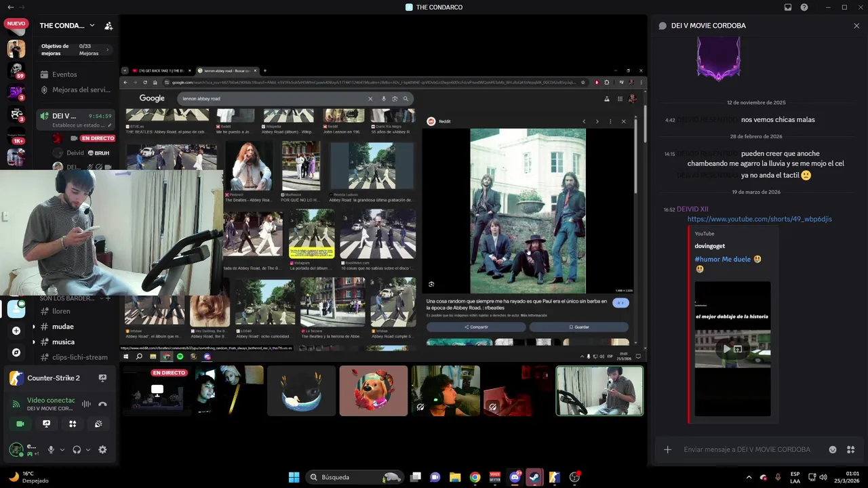The image size is (868, 488).
Task: Open Discord help icon in title bar
Action: coord(804,7)
